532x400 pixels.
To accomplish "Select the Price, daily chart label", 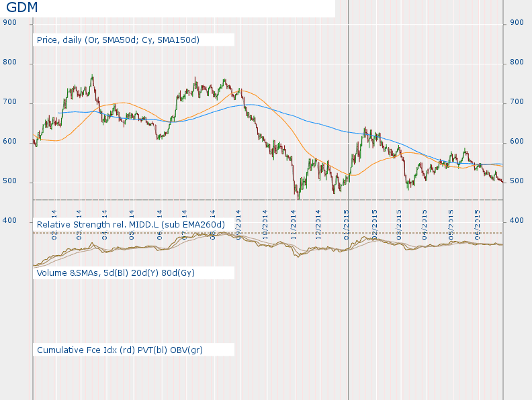I will click(118, 40).
